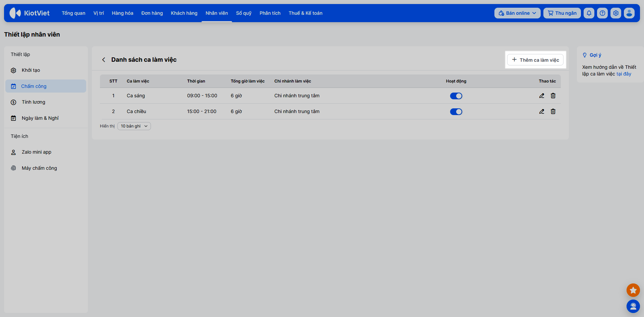Open the Đơn hàng menu
Screen dimensions: 644x317
coord(152,13)
